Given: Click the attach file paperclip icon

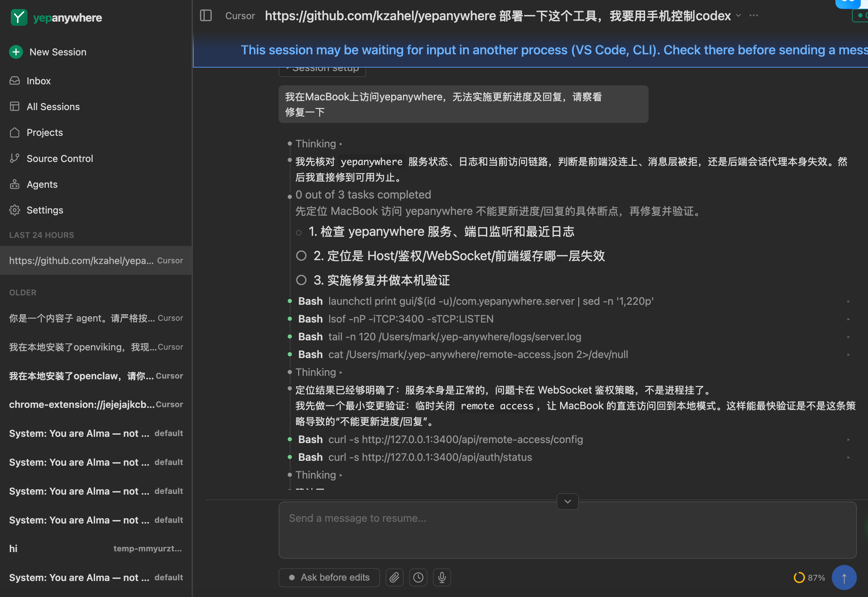Looking at the screenshot, I should [394, 577].
